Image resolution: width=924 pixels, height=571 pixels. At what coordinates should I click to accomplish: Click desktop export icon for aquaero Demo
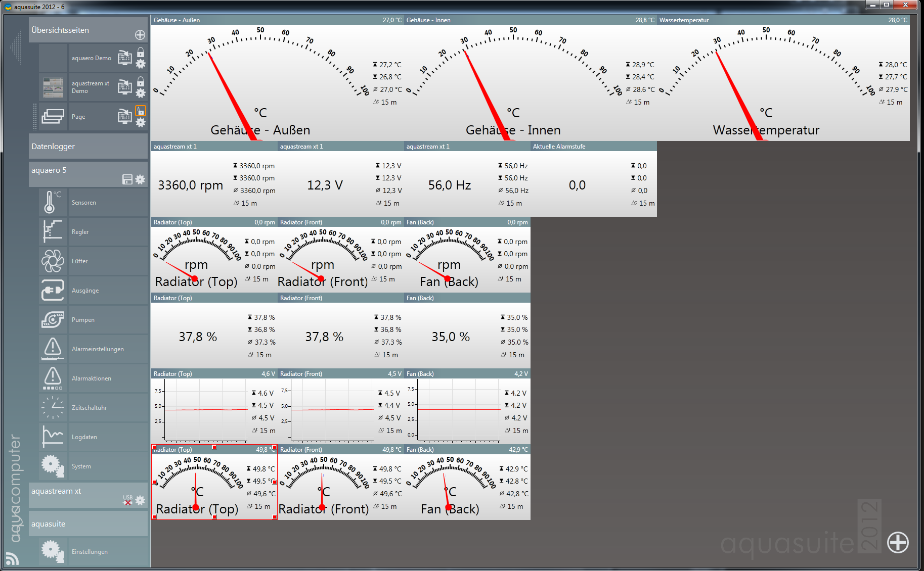tap(125, 57)
